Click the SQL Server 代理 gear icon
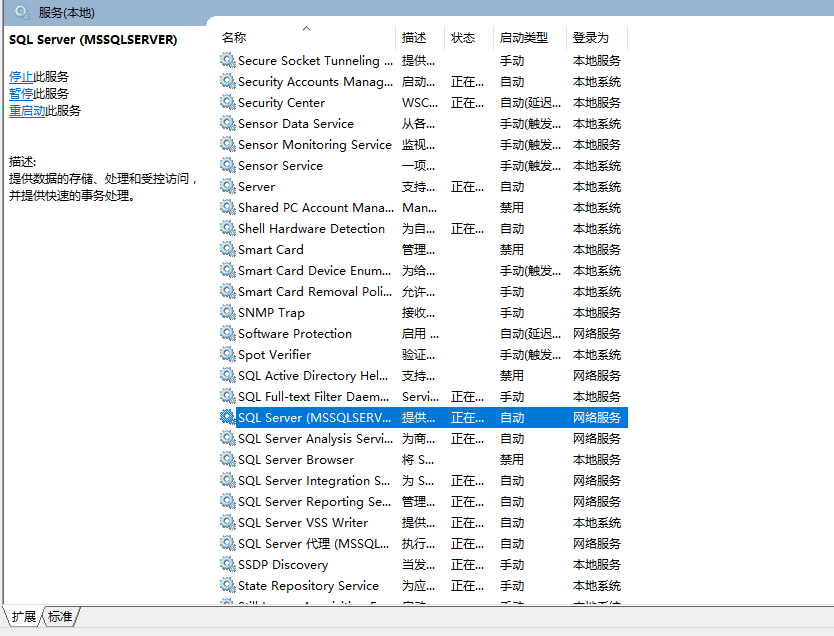 228,543
